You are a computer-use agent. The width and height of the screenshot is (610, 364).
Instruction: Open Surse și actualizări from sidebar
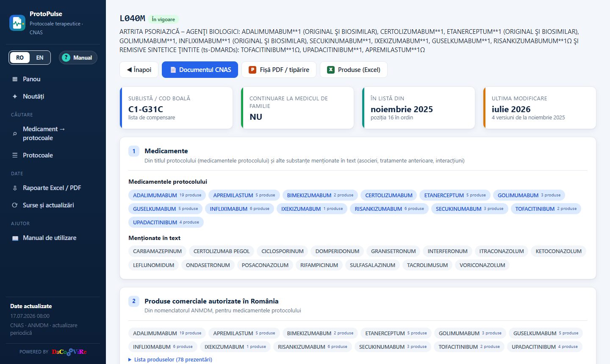click(53, 205)
